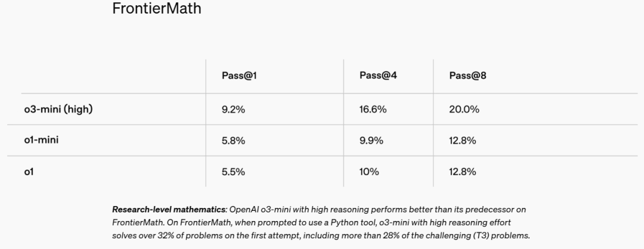Select o1-mini's 12.8% Pass@8 cell
Viewport: 644px width, 249px height.
click(463, 141)
